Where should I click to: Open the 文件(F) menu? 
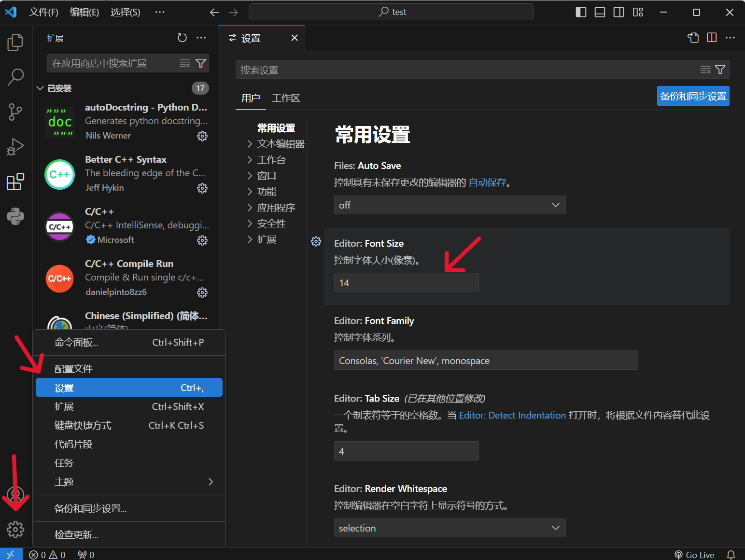pos(43,12)
